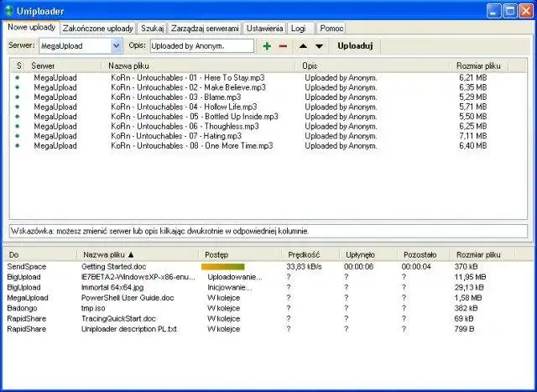Click the Pozostało column header
The width and height of the screenshot is (537, 392).
tap(424, 254)
